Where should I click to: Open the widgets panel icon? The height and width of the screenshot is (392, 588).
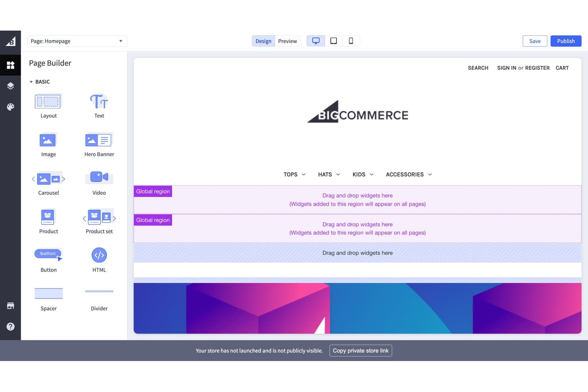[10, 65]
